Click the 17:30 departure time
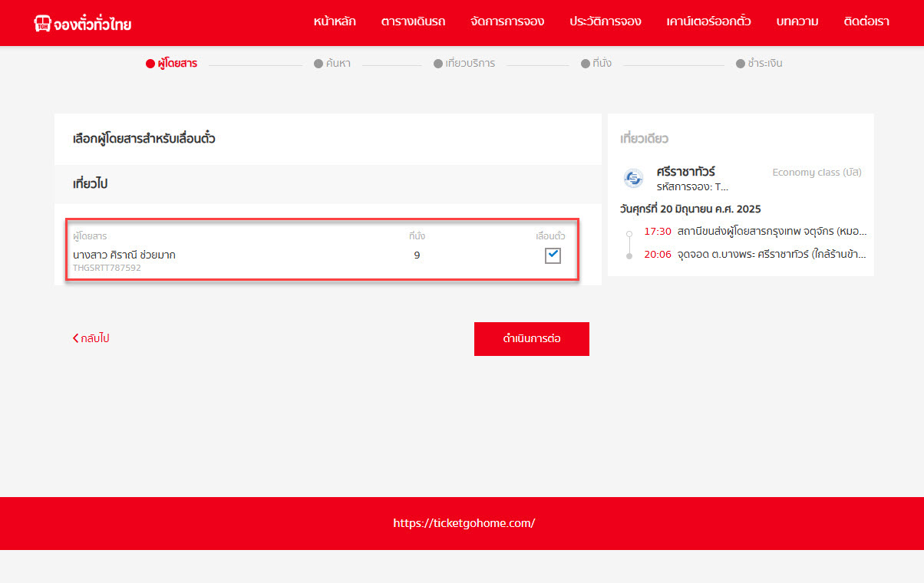924x583 pixels. [658, 231]
